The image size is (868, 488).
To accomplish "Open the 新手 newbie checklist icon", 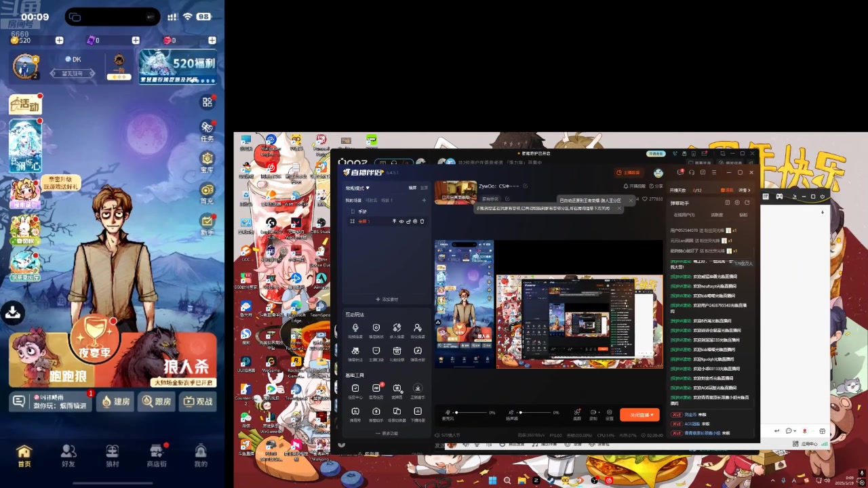I will pyautogui.click(x=207, y=224).
